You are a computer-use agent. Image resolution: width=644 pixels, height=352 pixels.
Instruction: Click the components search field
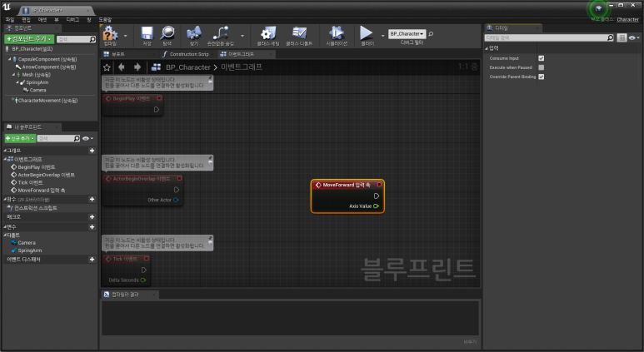(77, 39)
